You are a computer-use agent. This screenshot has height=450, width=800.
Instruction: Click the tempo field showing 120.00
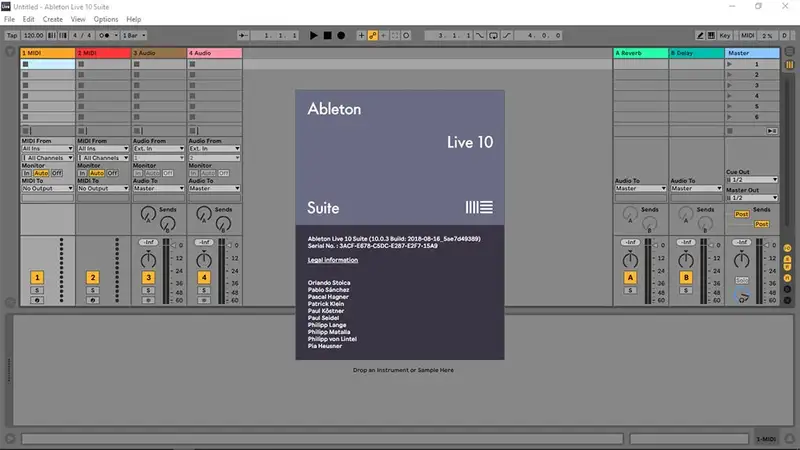pos(33,35)
